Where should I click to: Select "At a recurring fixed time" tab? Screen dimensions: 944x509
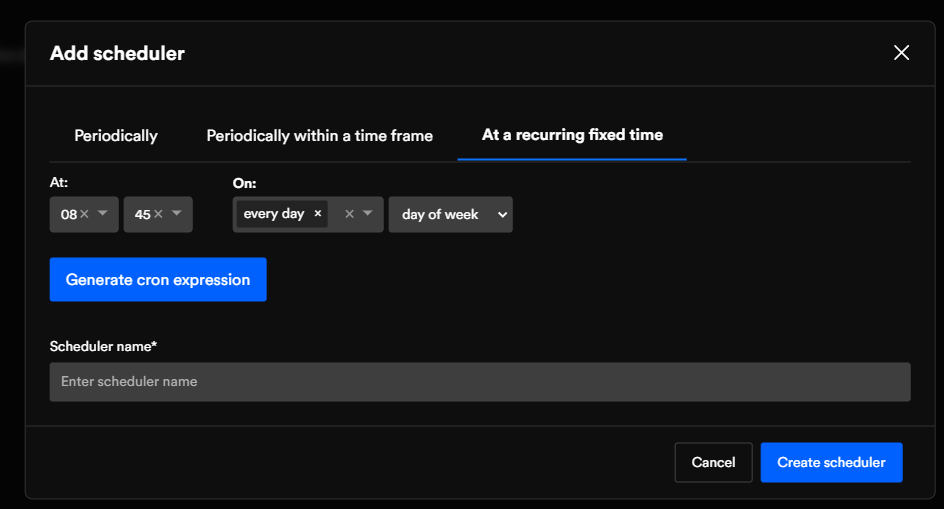point(572,134)
